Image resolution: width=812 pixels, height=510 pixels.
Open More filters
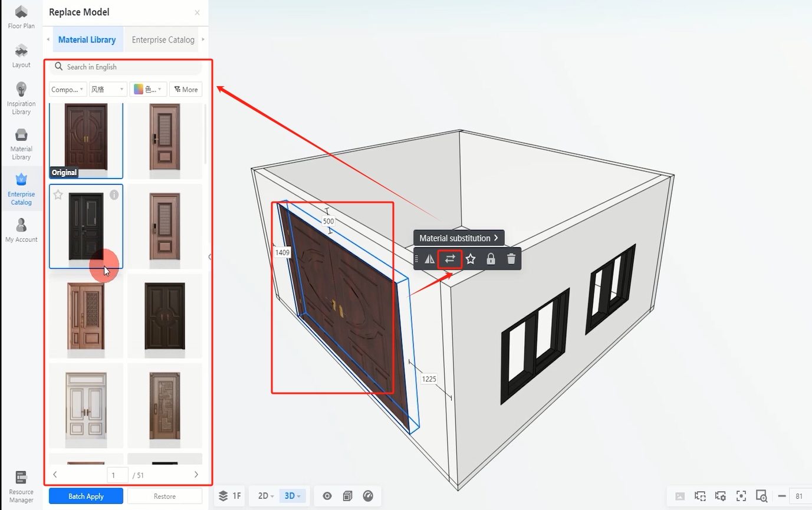186,90
